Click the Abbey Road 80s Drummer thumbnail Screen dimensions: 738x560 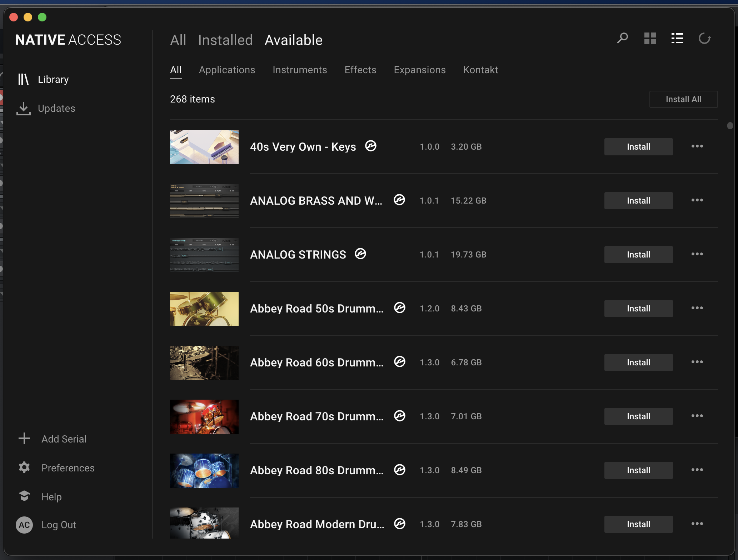[204, 470]
